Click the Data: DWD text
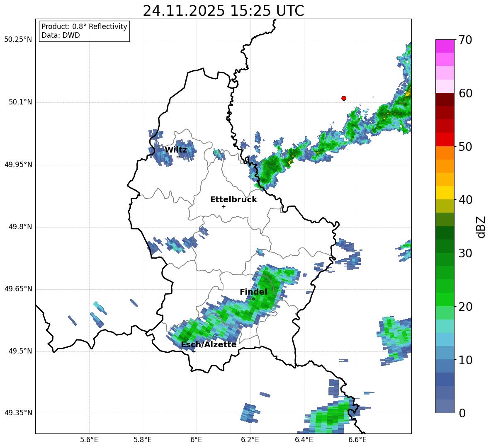The image size is (491, 448). coord(61,35)
